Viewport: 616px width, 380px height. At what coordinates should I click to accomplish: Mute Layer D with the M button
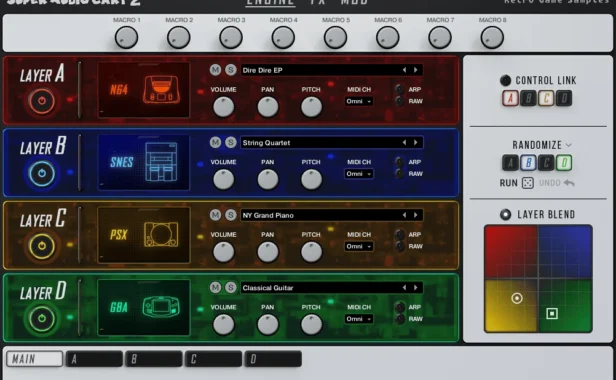click(x=215, y=288)
